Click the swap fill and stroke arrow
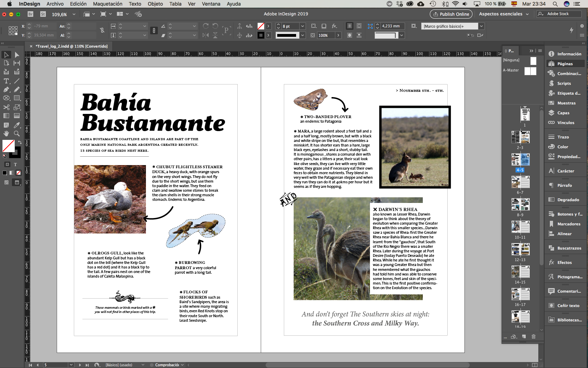 [x=20, y=142]
